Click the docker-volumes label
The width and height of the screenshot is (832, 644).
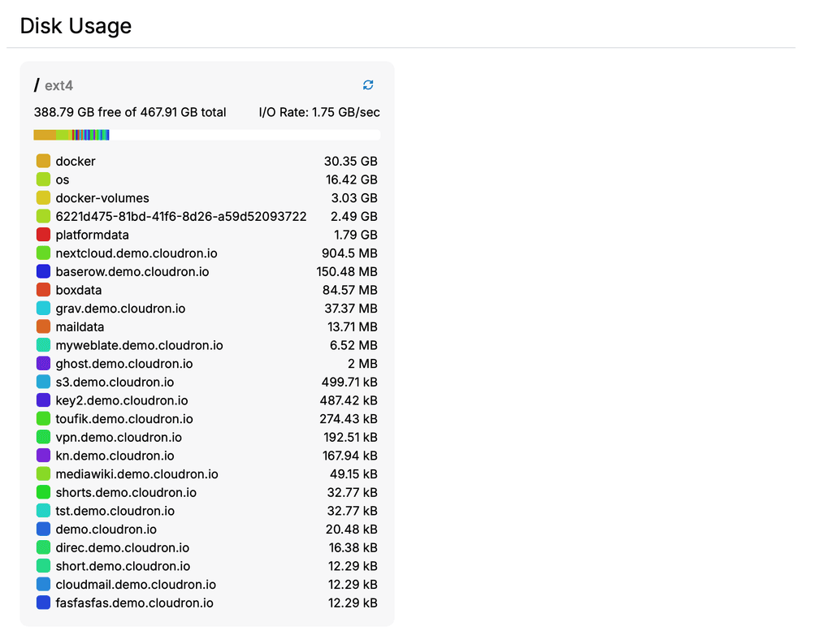point(102,198)
